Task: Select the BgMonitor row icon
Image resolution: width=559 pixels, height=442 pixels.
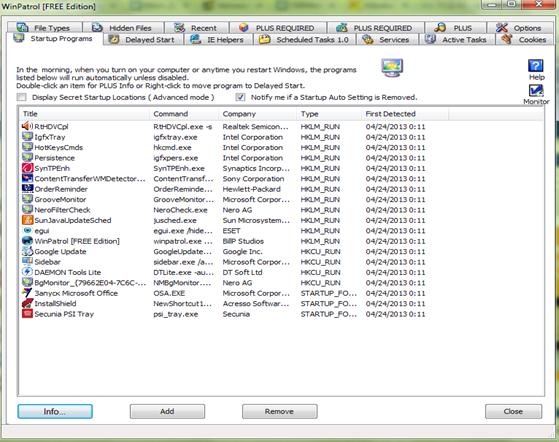Action: (27, 282)
